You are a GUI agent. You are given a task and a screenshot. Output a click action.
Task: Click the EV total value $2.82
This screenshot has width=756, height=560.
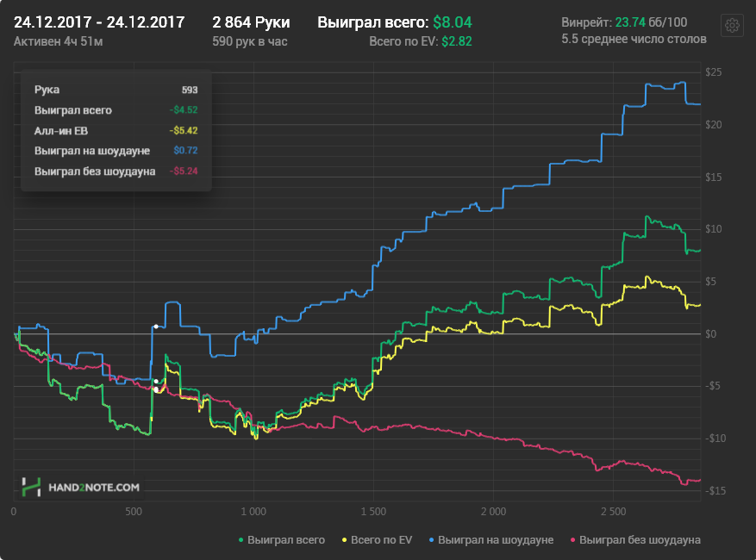click(457, 41)
